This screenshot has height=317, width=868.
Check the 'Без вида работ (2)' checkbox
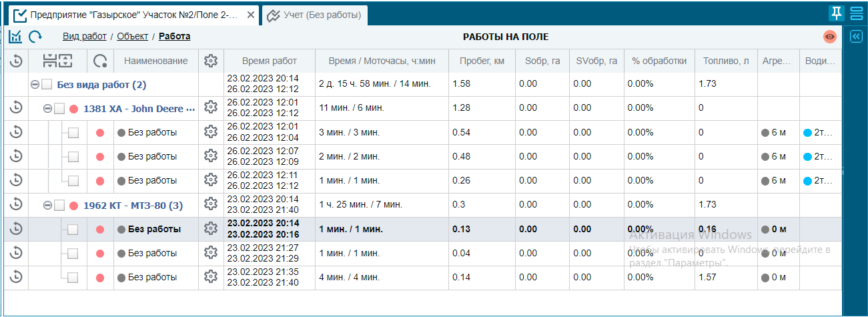(47, 85)
